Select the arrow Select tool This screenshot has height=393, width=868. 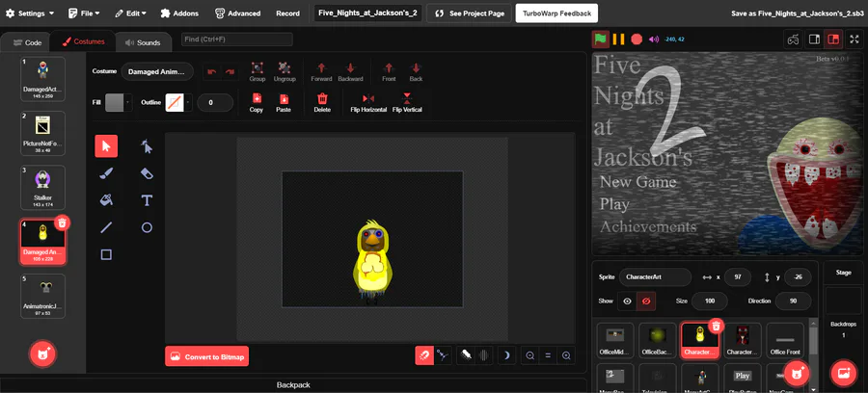click(106, 145)
